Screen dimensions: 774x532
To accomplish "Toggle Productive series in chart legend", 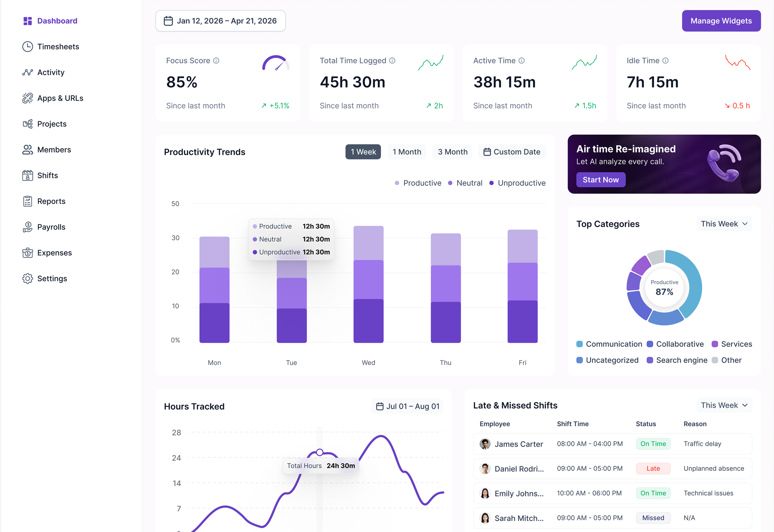I will pos(418,183).
